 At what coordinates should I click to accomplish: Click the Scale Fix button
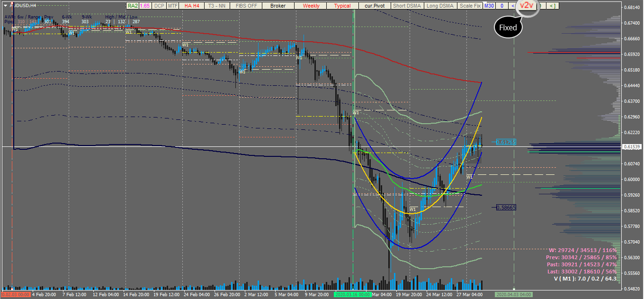click(469, 6)
